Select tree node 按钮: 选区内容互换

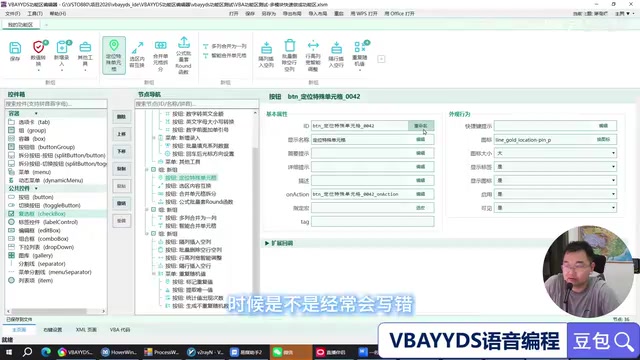[187, 186]
